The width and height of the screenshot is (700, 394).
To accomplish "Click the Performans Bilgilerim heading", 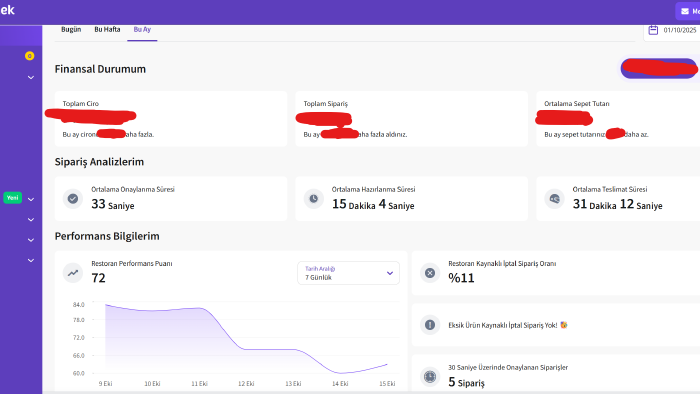I will pos(107,236).
